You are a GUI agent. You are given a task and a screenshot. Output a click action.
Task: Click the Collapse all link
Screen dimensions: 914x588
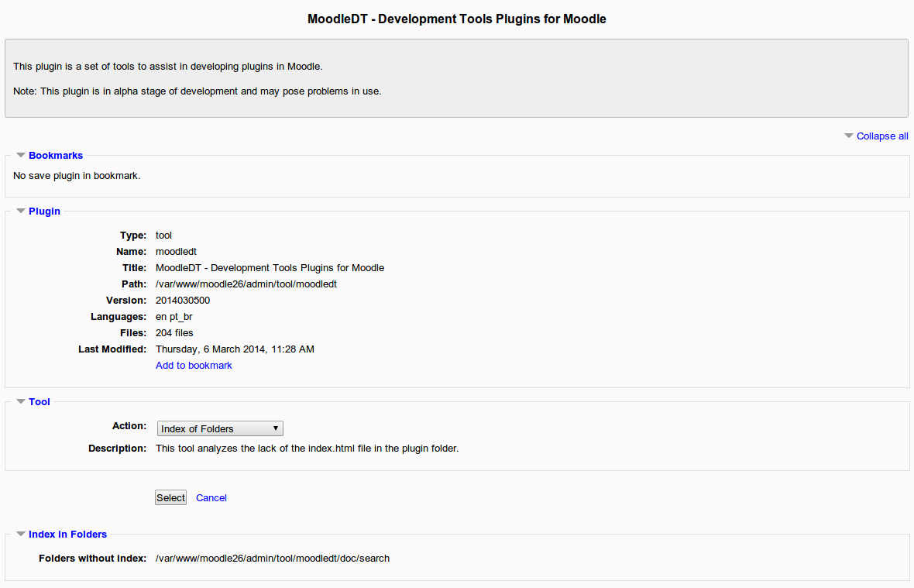coord(882,136)
